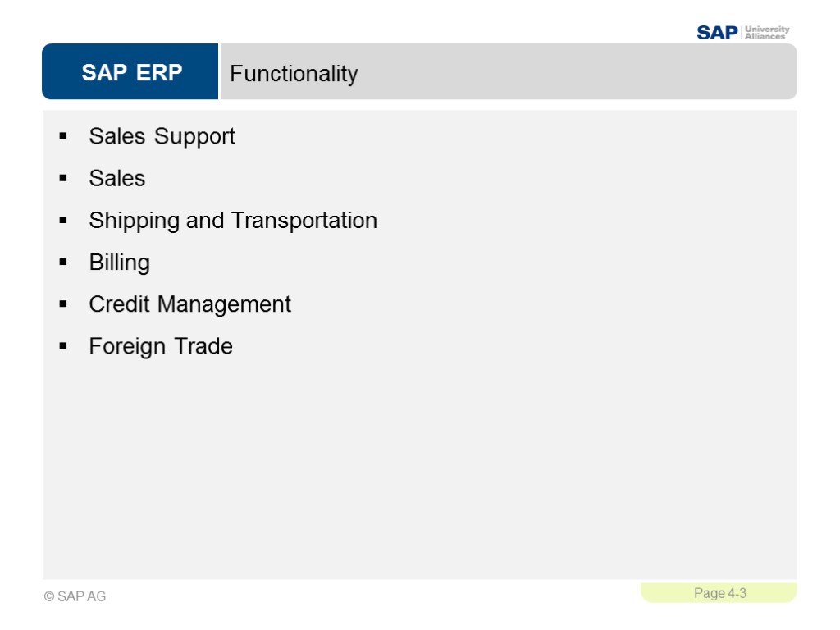Select the Shipping and Transportation text

pos(233,221)
